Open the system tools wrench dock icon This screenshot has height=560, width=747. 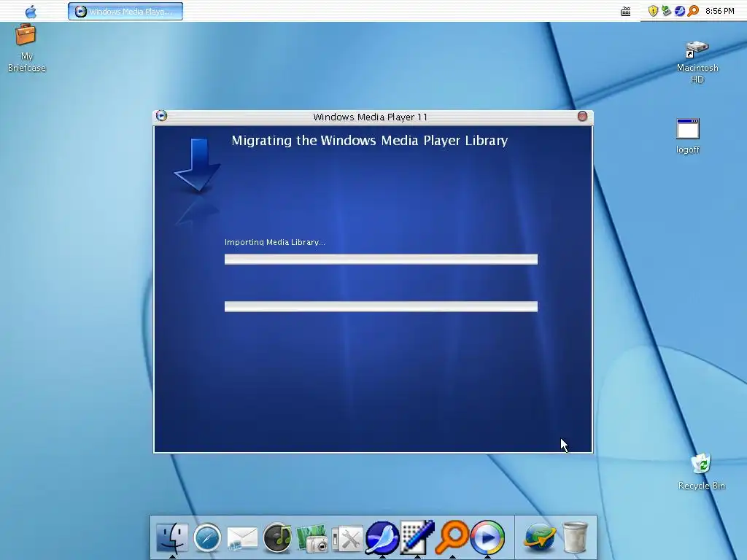pos(347,539)
